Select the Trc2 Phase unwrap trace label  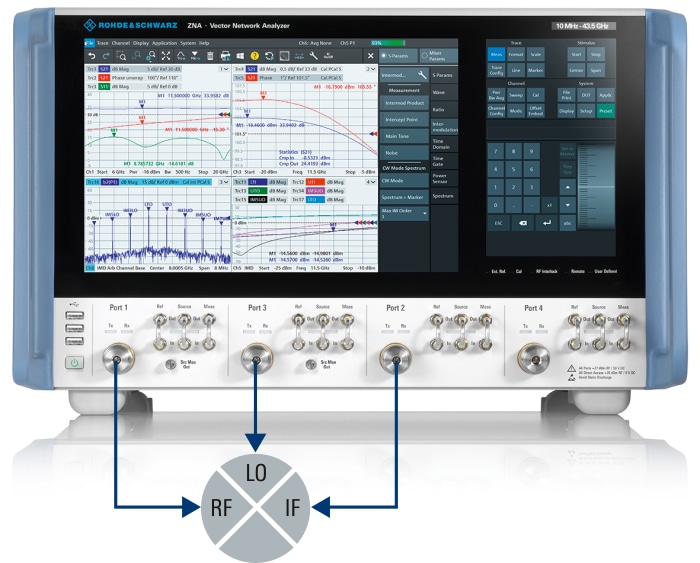click(x=134, y=78)
